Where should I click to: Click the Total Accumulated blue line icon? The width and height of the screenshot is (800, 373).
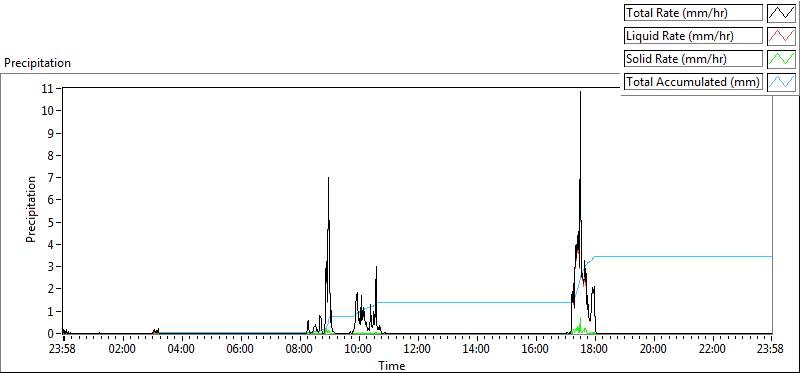[781, 82]
